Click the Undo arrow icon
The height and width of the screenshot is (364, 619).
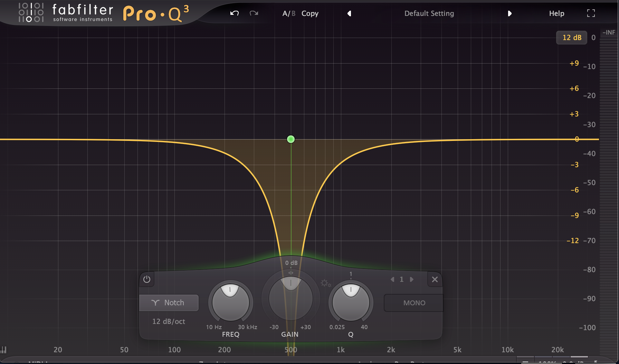tap(235, 13)
